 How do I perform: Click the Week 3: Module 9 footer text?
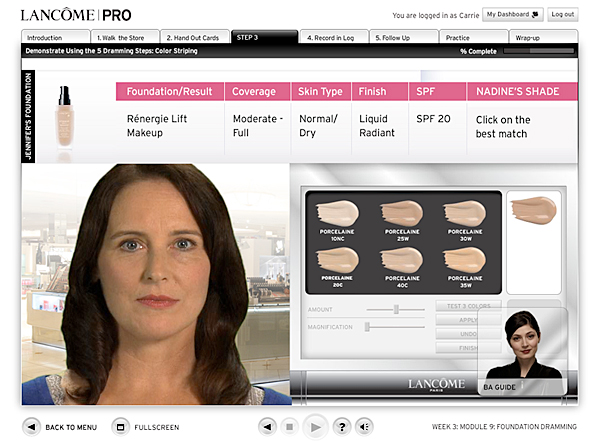[504, 426]
